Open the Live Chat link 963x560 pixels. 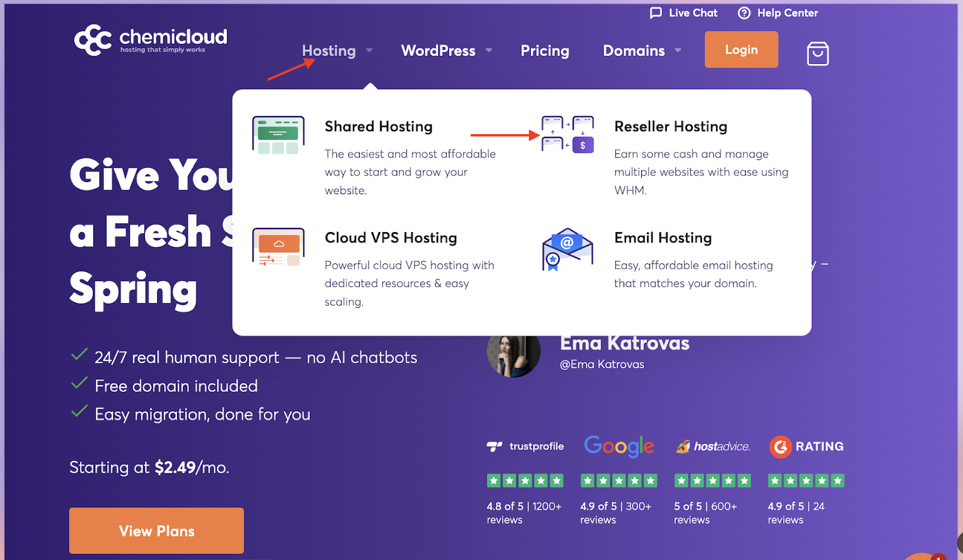coord(693,13)
